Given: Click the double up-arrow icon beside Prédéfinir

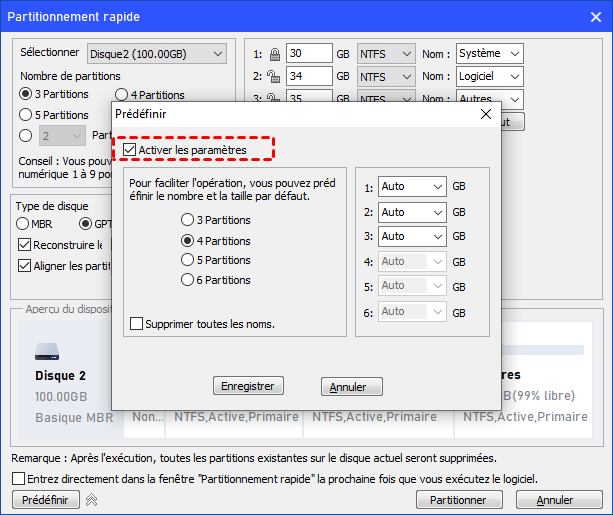Looking at the screenshot, I should pyautogui.click(x=91, y=500).
